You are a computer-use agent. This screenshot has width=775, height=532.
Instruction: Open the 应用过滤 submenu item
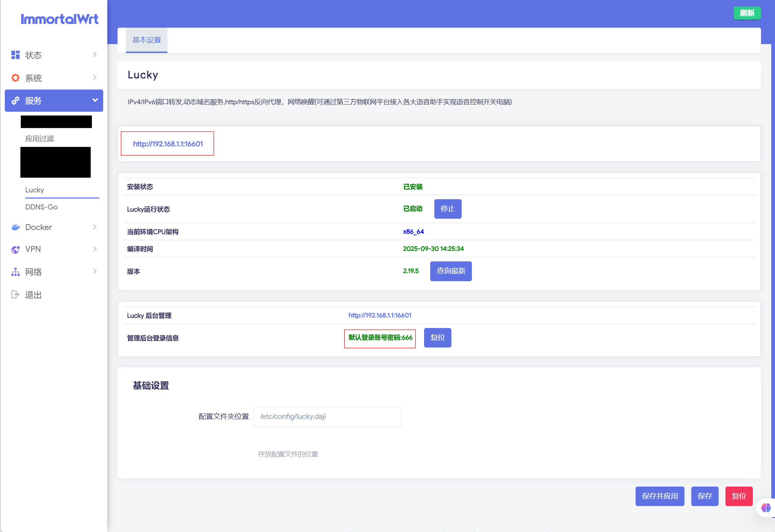(40, 138)
